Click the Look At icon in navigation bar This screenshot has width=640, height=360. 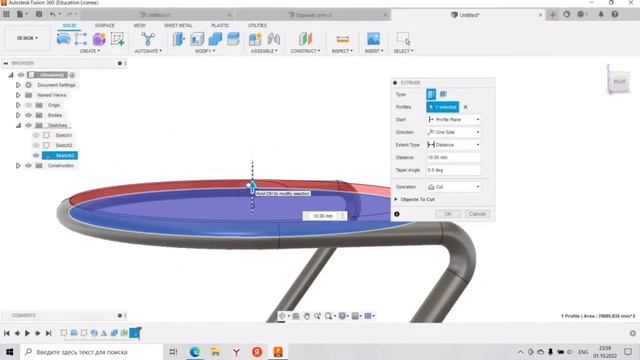click(296, 316)
